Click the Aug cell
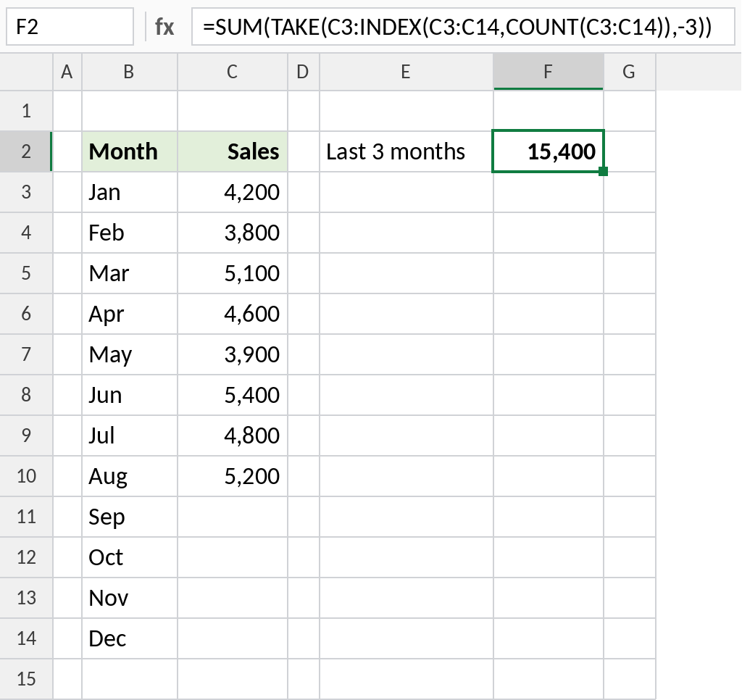742x700 pixels. click(130, 476)
